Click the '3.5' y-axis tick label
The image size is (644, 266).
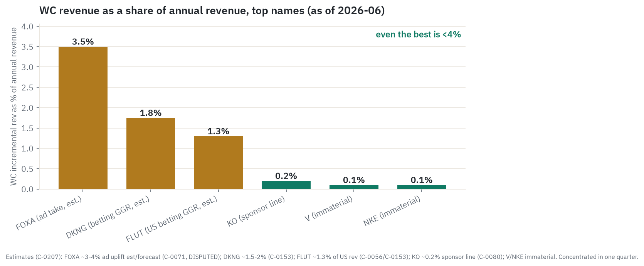pyautogui.click(x=28, y=47)
